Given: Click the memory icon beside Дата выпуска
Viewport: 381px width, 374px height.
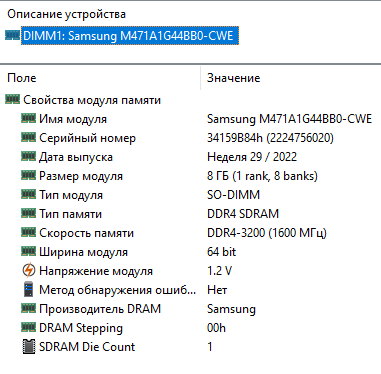Looking at the screenshot, I should coord(28,156).
